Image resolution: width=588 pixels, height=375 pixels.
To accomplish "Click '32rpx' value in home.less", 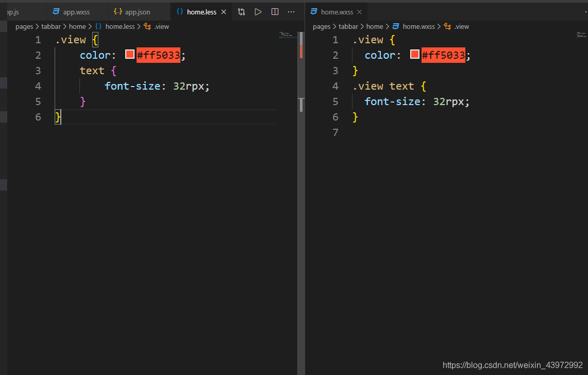I will 189,86.
